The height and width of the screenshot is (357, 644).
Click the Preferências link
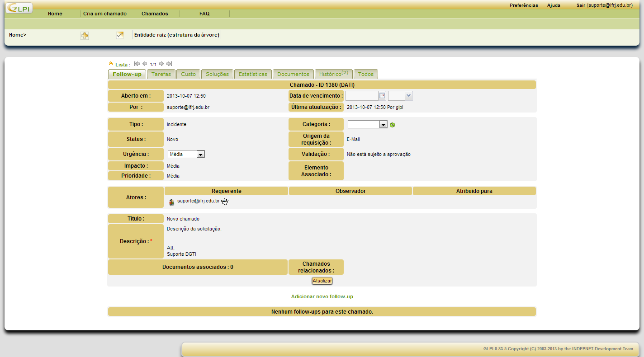pyautogui.click(x=524, y=5)
